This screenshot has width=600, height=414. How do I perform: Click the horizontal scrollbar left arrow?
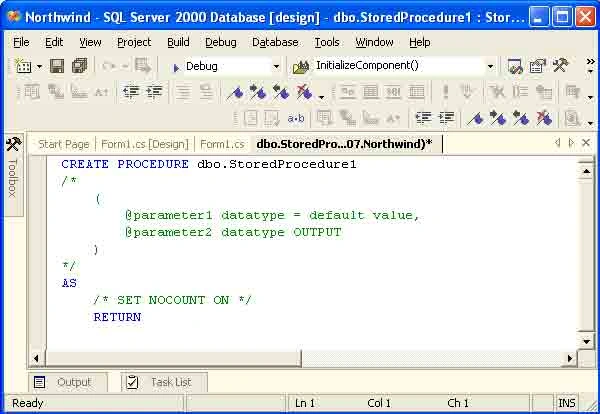(36, 359)
